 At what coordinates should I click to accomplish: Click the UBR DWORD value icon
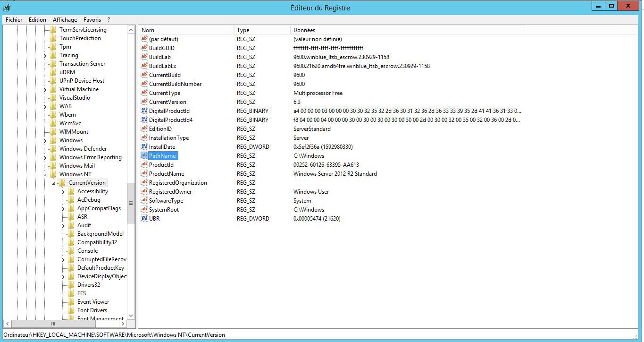point(144,218)
